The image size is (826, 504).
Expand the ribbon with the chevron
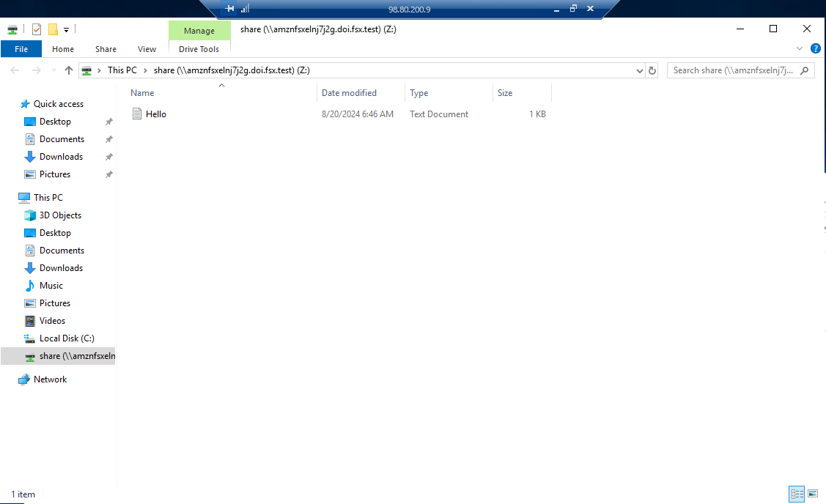click(799, 48)
